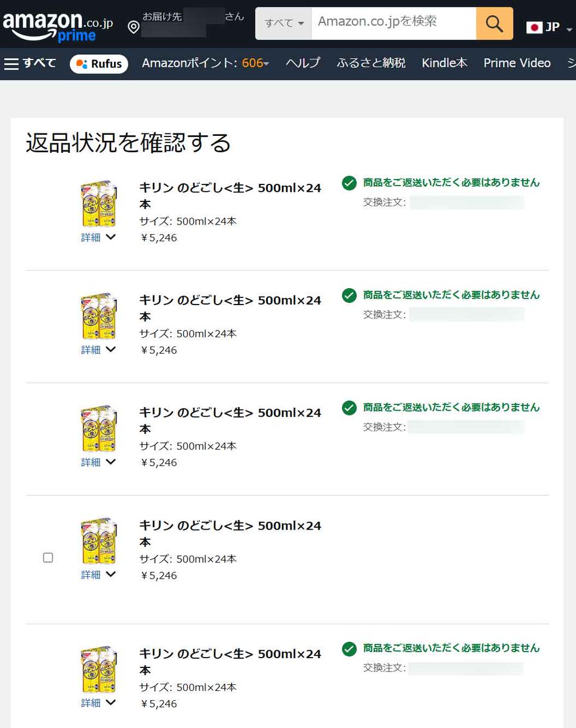Open the Rufus AI assistant
This screenshot has height=728, width=576.
coord(99,64)
